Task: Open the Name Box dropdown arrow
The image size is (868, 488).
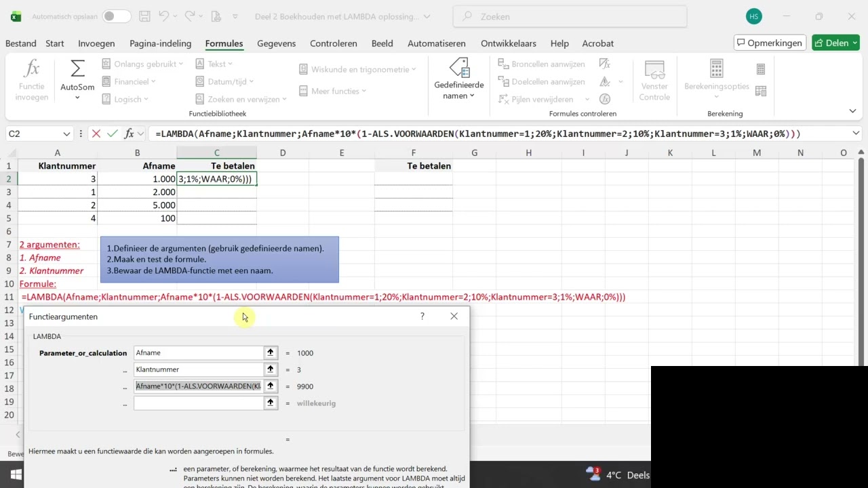Action: pyautogui.click(x=66, y=134)
